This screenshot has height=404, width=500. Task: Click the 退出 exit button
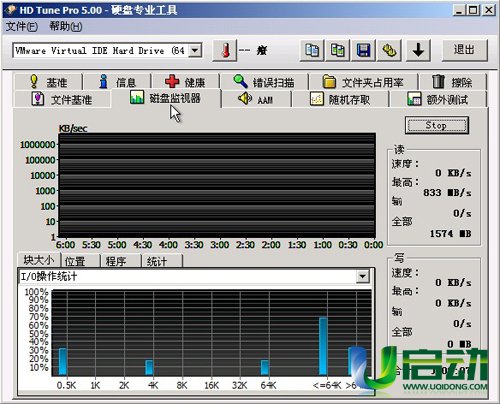464,50
